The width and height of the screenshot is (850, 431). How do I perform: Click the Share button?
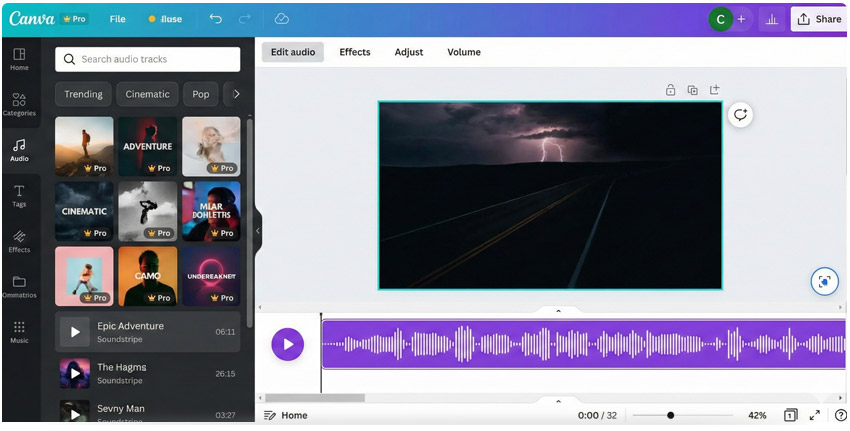pos(820,19)
